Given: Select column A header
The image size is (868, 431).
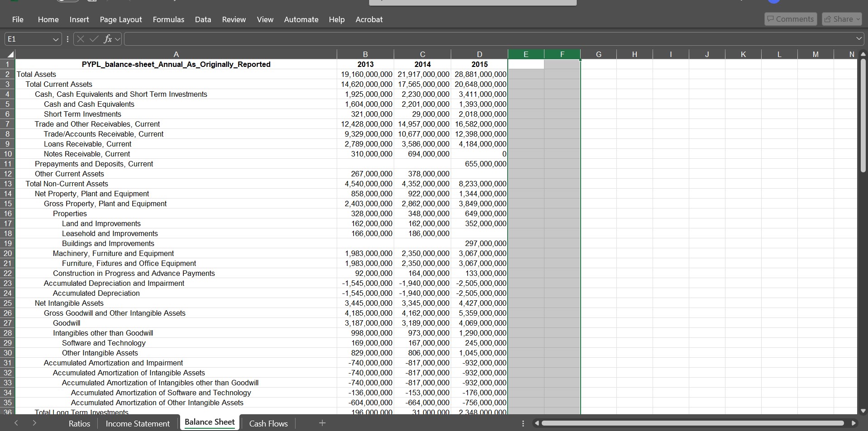Looking at the screenshot, I should [176, 55].
